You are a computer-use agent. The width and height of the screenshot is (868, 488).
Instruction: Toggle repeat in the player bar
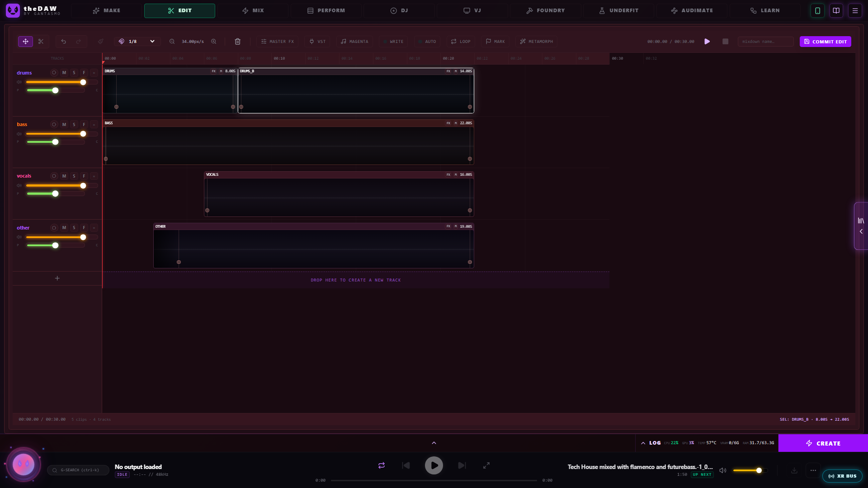pos(382,465)
